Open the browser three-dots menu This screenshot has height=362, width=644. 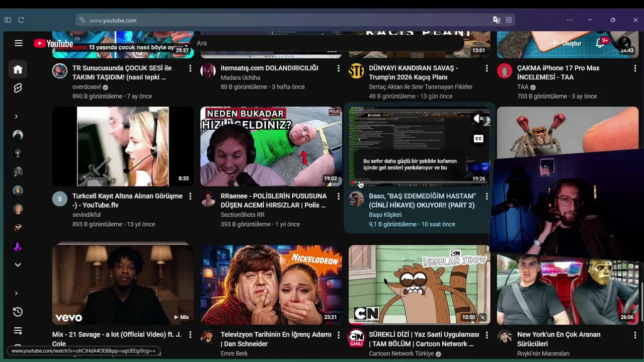pos(569,20)
